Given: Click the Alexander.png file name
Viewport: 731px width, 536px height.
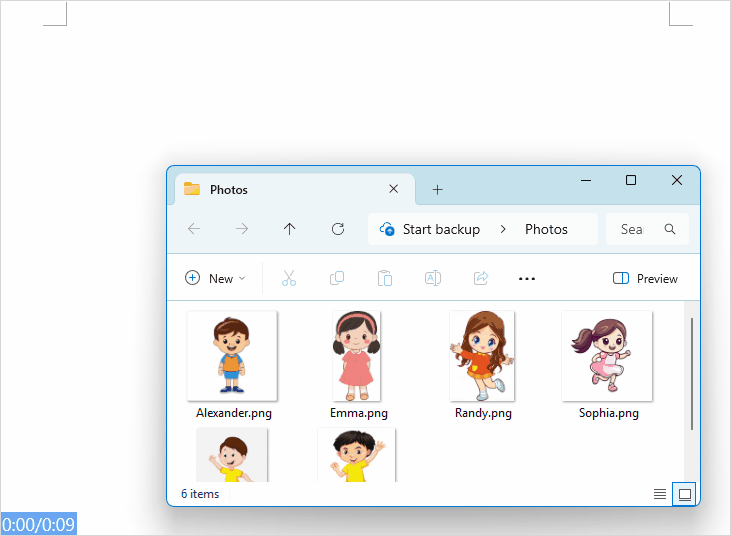Looking at the screenshot, I should click(234, 413).
